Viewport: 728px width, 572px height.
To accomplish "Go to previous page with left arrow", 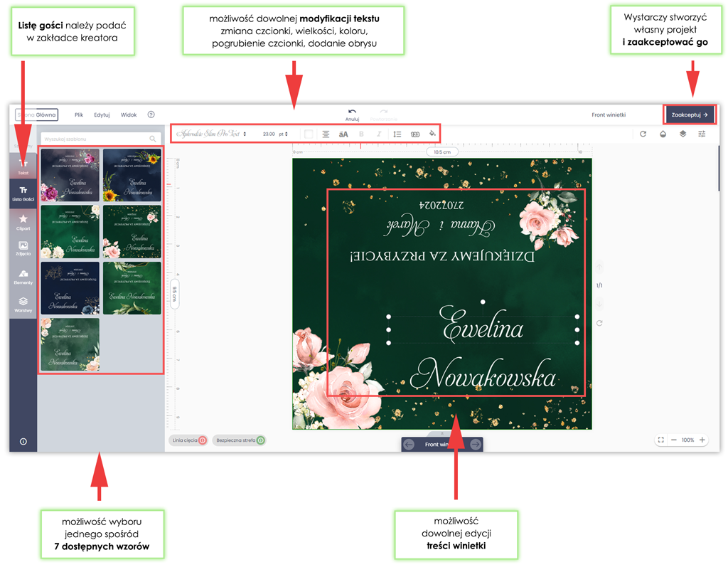I will pos(409,445).
